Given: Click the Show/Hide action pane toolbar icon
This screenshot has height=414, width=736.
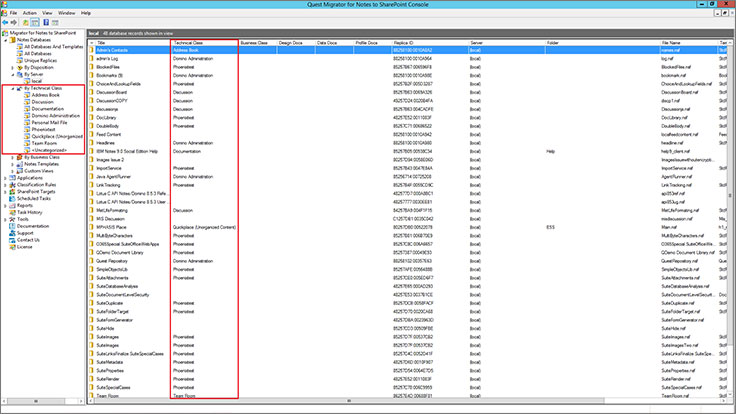Looking at the screenshot, I should point(55,22).
